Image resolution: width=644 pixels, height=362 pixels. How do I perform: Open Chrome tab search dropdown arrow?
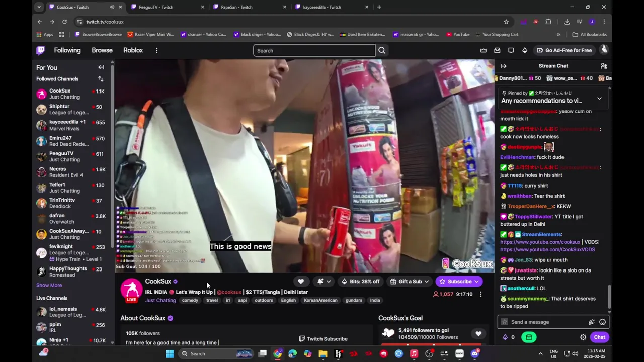[39, 7]
